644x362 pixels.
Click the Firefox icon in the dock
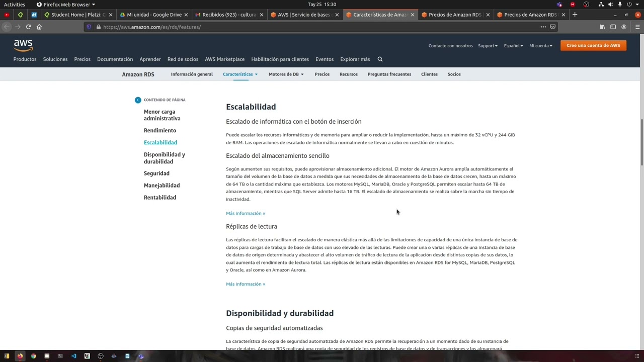[20, 356]
